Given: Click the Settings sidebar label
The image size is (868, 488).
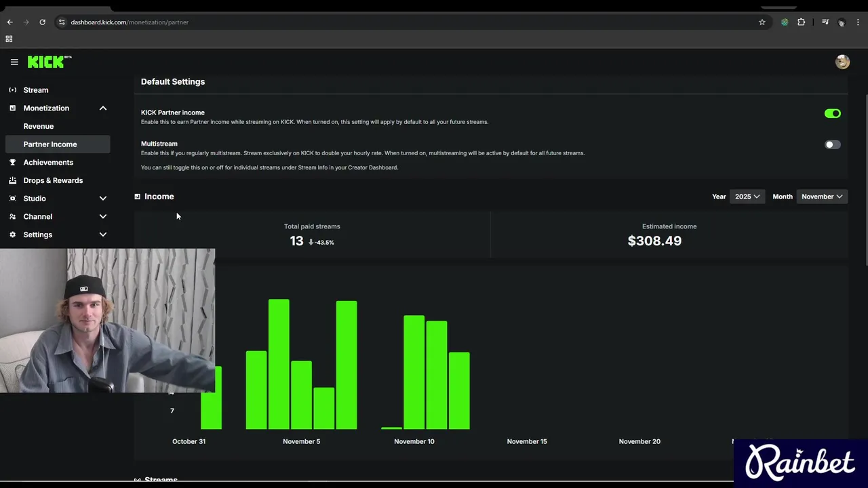Looking at the screenshot, I should 38,235.
